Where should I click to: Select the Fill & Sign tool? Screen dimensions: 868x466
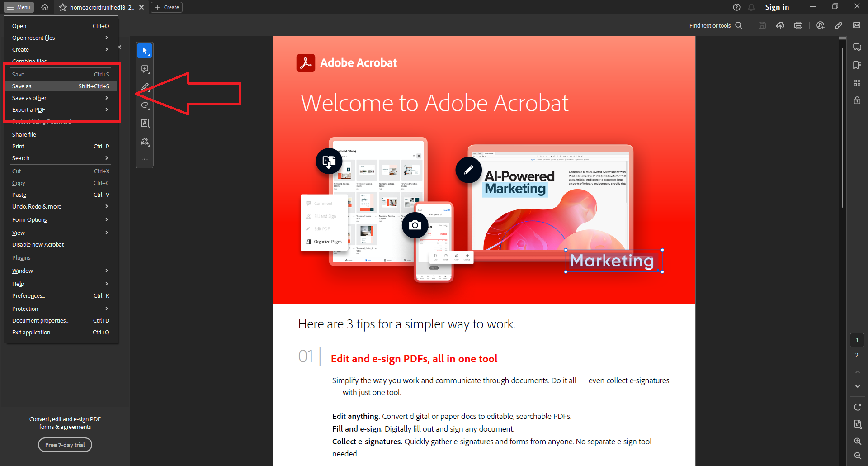pyautogui.click(x=145, y=141)
